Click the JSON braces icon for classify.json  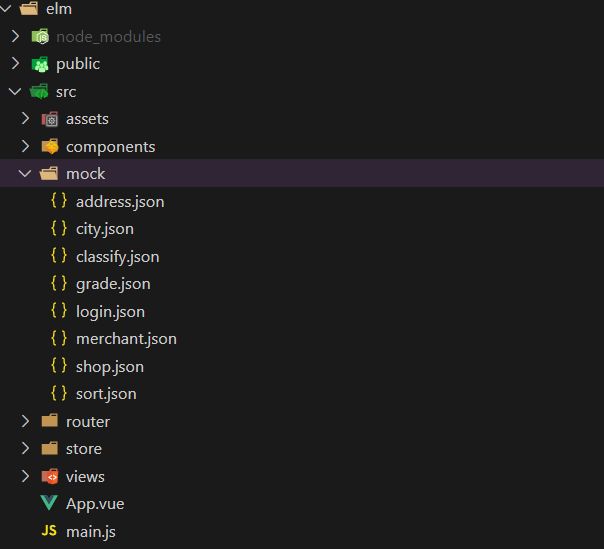coord(59,255)
